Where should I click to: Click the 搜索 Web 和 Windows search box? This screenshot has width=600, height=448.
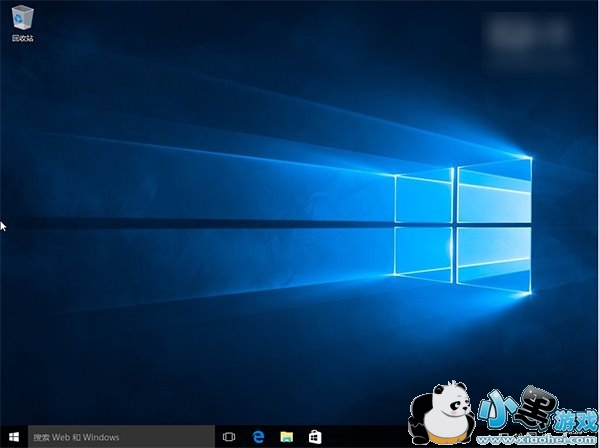click(x=121, y=437)
